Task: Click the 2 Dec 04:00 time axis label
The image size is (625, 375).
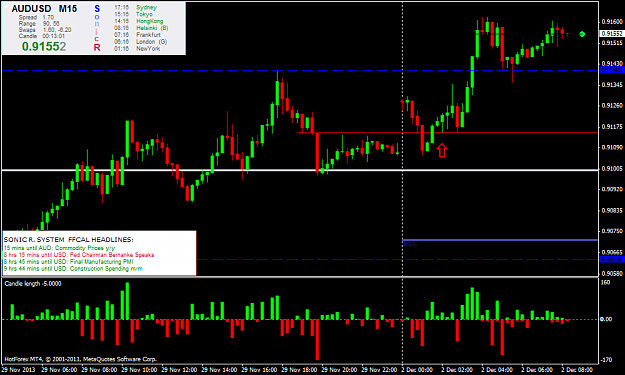Action: 497,370
